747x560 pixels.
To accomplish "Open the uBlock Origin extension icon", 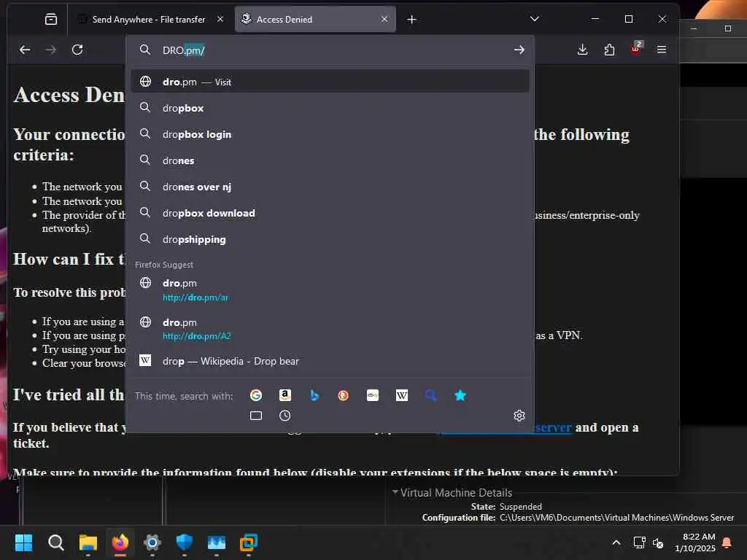I will click(x=636, y=49).
